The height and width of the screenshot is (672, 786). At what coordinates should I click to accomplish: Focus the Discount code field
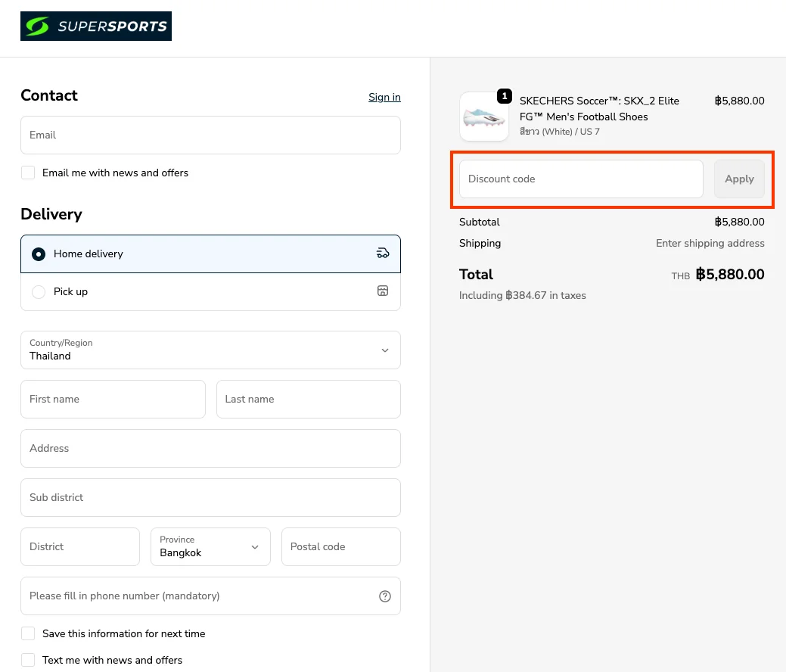pos(581,179)
